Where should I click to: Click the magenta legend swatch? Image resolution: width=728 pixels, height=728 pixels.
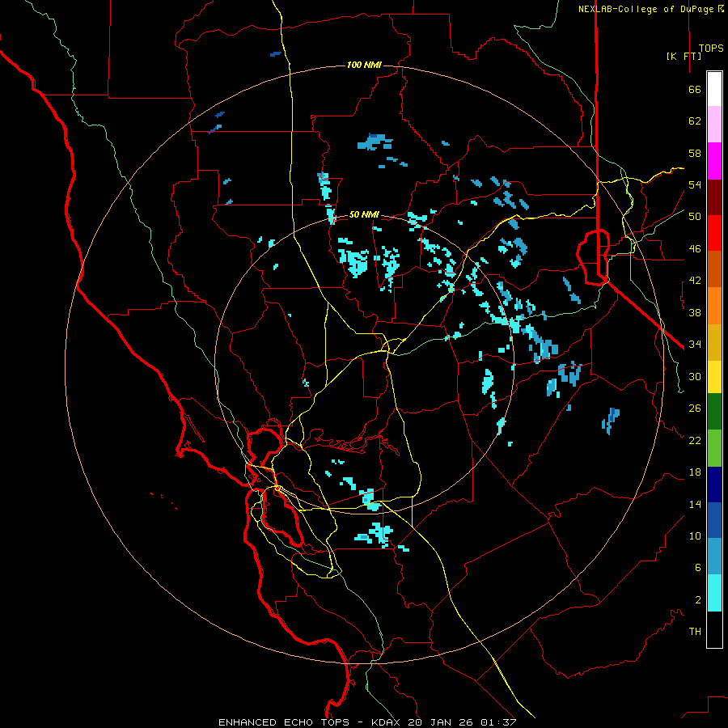tap(714, 161)
